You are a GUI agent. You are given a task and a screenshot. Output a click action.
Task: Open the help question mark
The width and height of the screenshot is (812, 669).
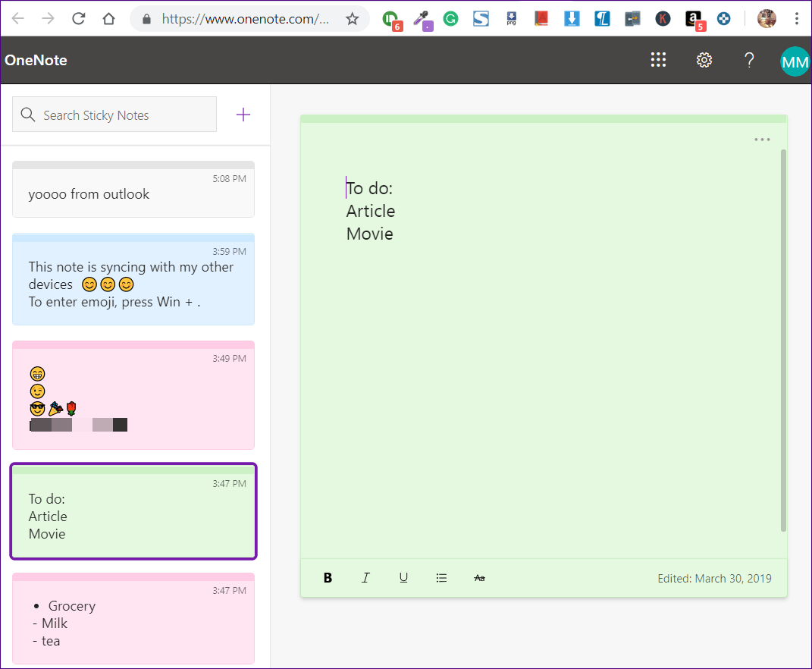(x=749, y=60)
